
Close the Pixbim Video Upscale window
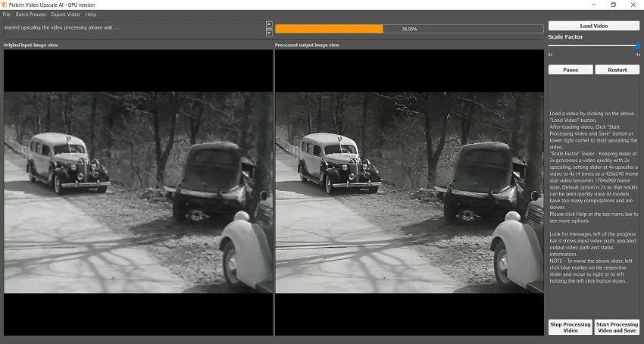[633, 5]
